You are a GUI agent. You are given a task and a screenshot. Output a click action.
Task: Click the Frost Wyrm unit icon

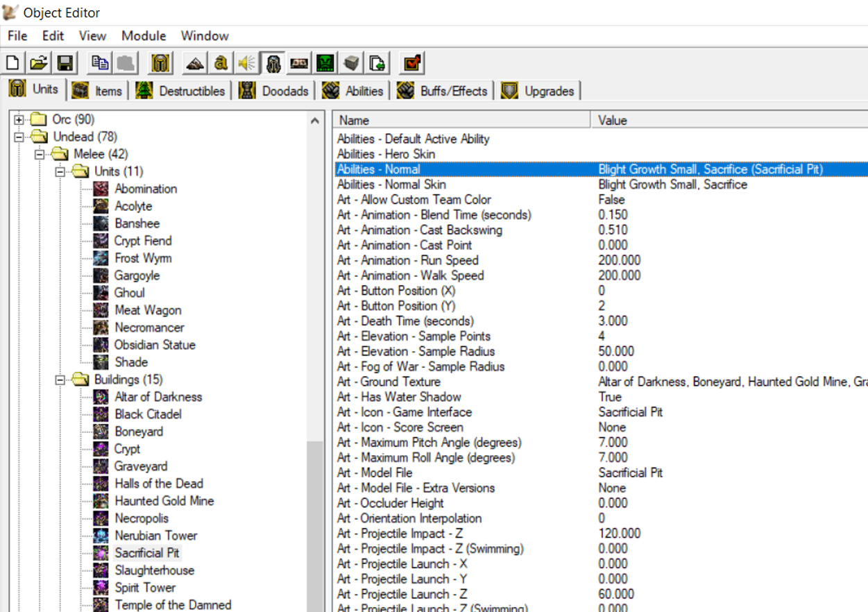[x=102, y=258]
